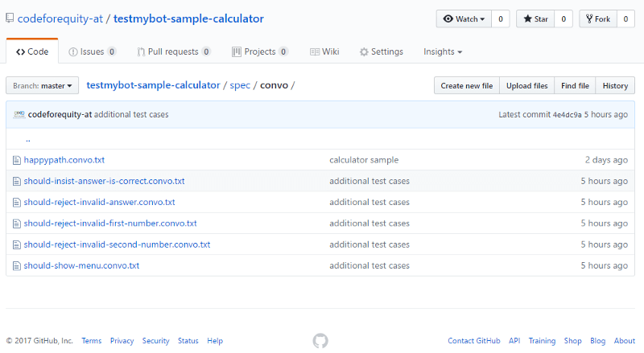Click the repository book icon beside codeforequity-at
This screenshot has height=353, width=644.
[10, 18]
